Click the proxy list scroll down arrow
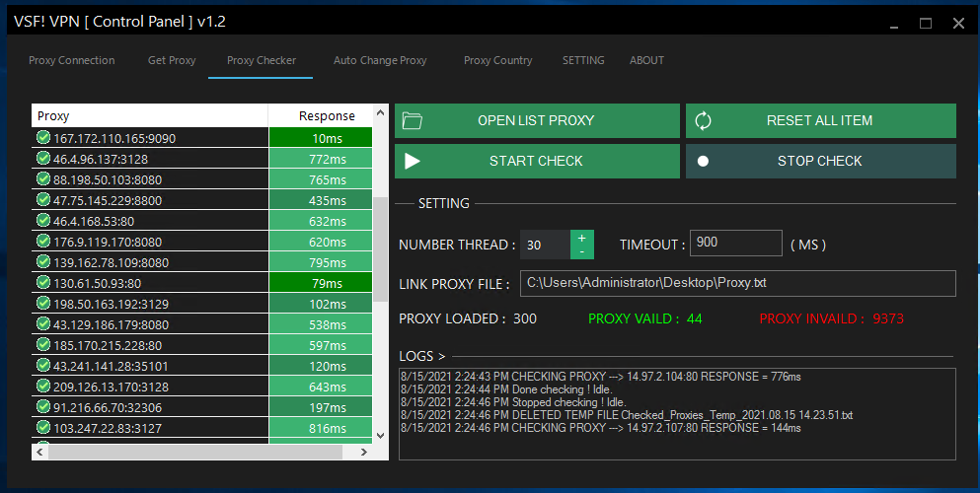The height and width of the screenshot is (493, 980). pyautogui.click(x=380, y=436)
